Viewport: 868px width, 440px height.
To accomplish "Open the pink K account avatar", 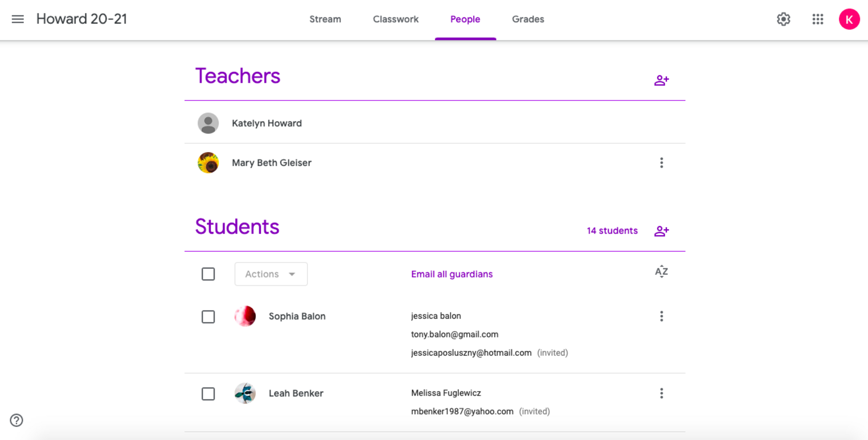I will click(x=849, y=19).
